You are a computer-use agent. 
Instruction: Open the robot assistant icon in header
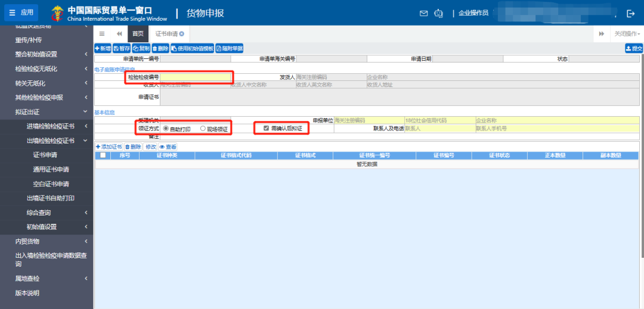[439, 13]
